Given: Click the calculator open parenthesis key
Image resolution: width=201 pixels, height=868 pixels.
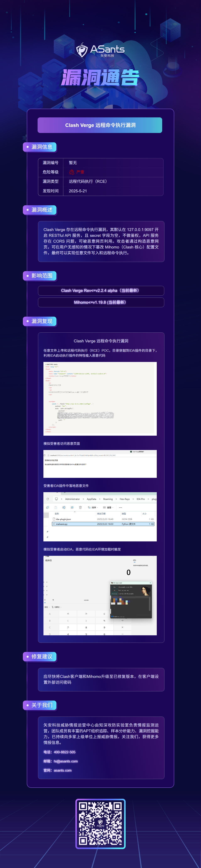Looking at the screenshot, I should [68, 621].
